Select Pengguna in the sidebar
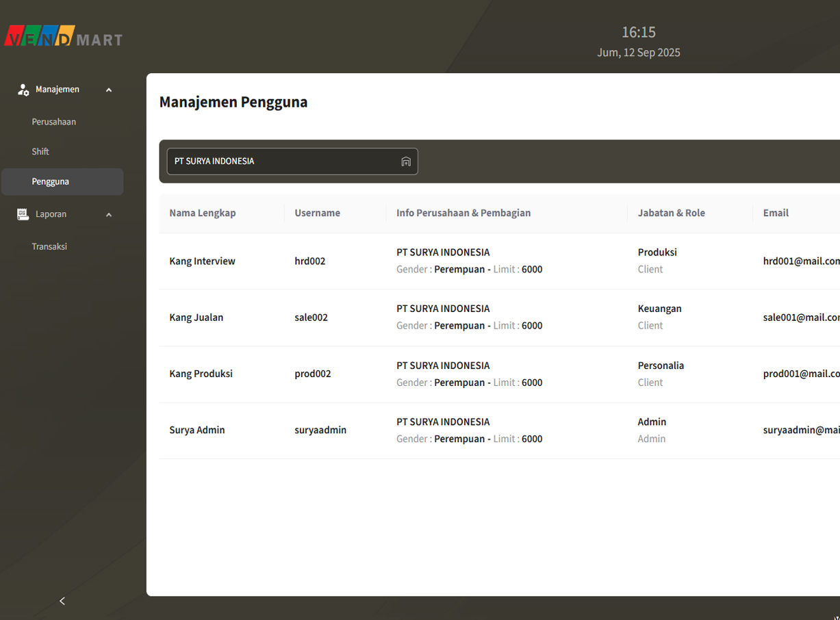The height and width of the screenshot is (620, 840). 51,181
